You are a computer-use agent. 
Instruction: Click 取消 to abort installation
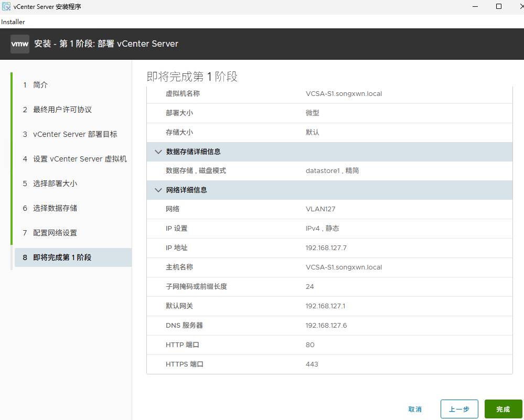[x=415, y=409]
